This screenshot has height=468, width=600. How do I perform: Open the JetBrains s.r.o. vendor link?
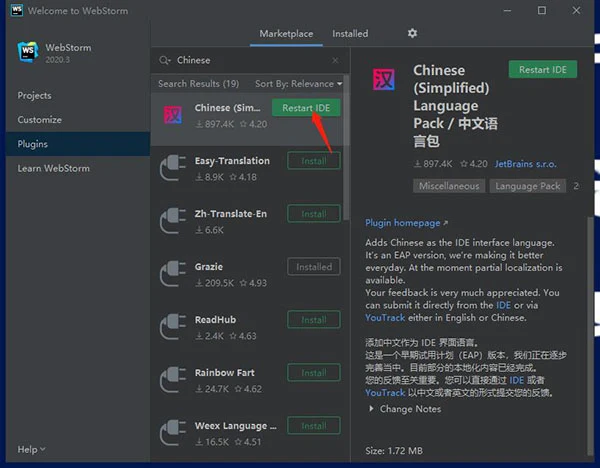[525, 164]
